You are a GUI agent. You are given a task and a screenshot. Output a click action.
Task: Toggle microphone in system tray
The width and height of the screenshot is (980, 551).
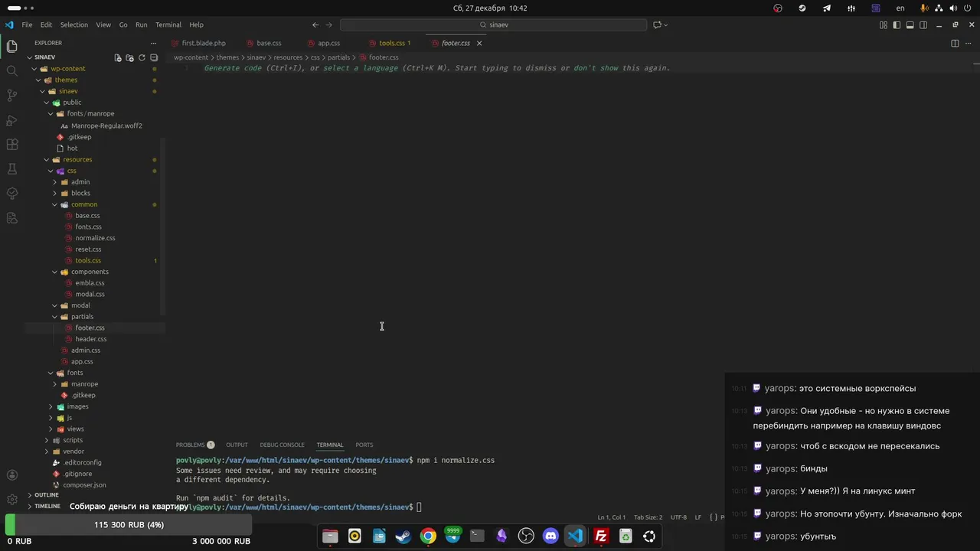pyautogui.click(x=925, y=8)
